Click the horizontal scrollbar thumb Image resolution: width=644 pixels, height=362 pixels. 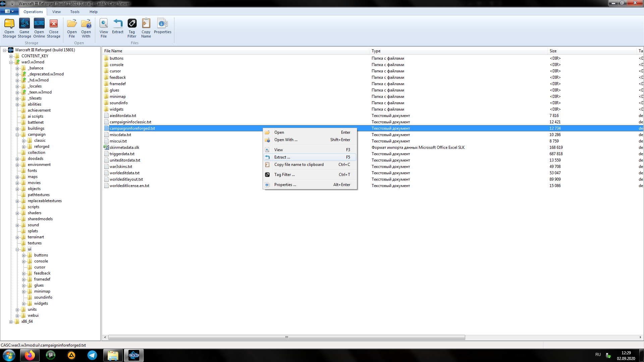(x=287, y=337)
